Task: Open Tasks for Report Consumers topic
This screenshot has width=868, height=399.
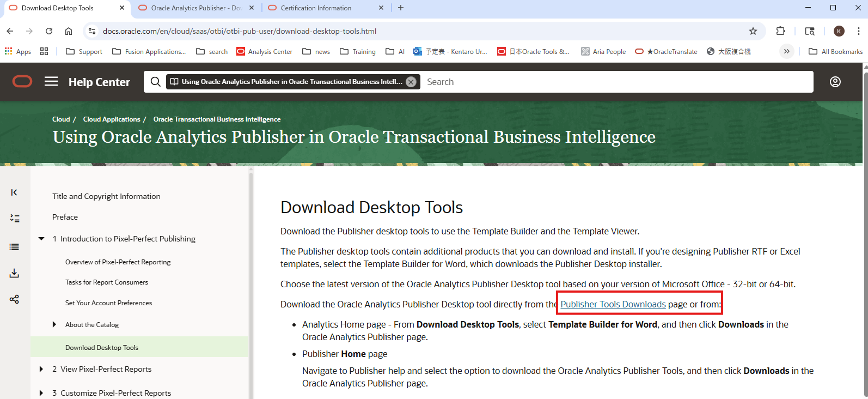Action: (x=107, y=282)
